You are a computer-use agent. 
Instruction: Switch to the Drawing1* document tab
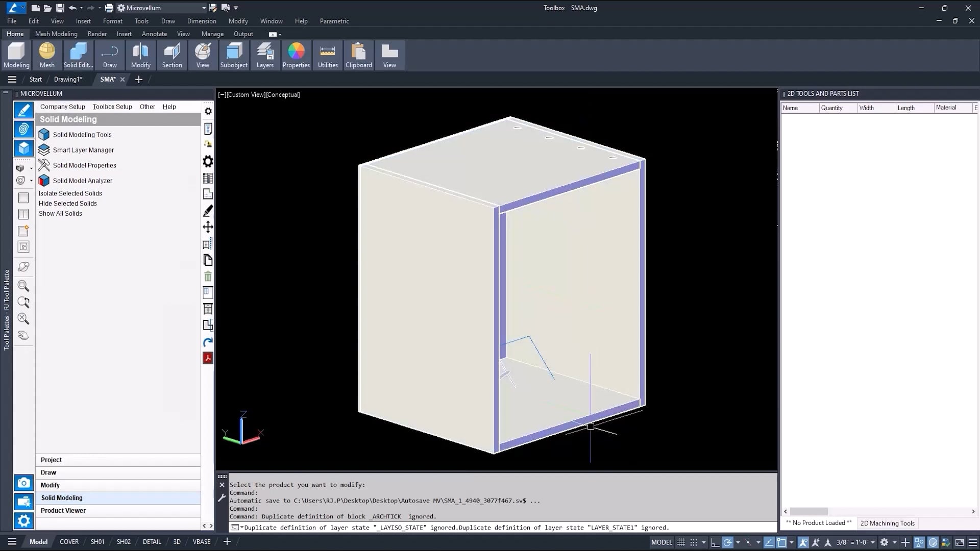pos(68,79)
